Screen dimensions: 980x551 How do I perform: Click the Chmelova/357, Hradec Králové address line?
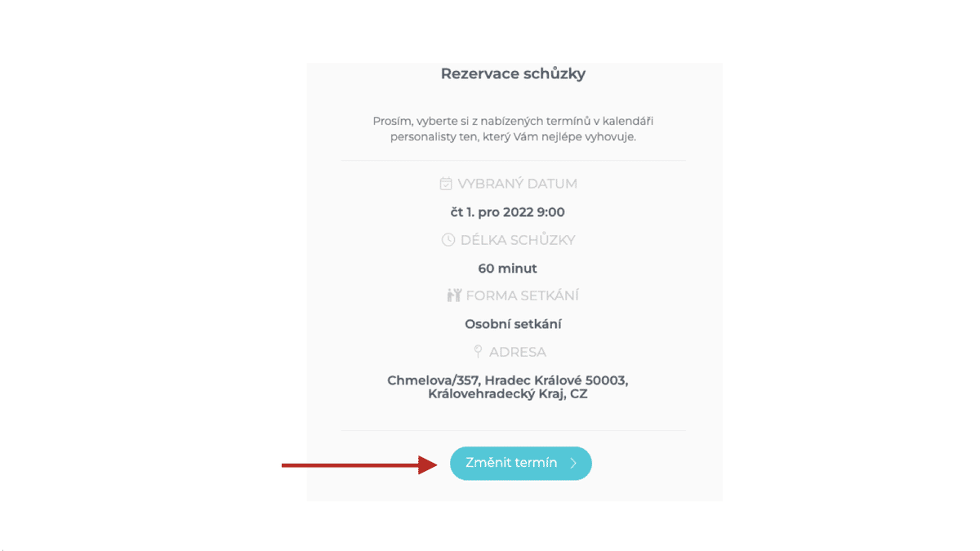click(x=507, y=380)
